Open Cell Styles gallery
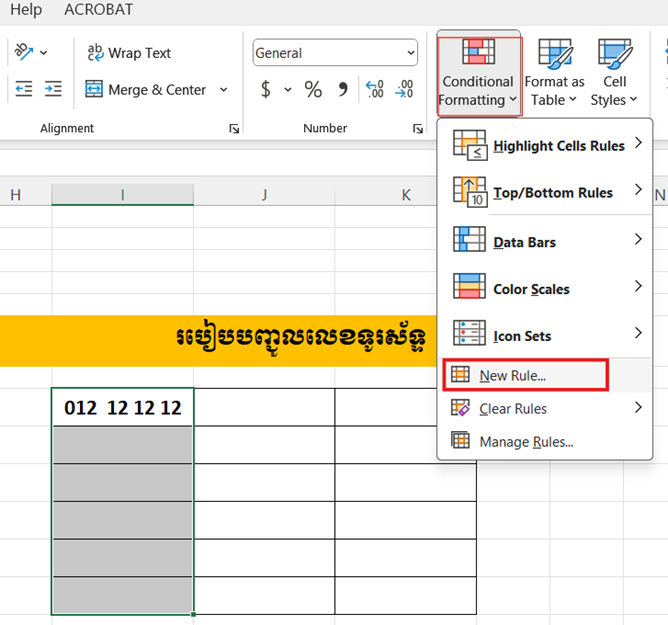Image resolution: width=668 pixels, height=625 pixels. tap(614, 73)
